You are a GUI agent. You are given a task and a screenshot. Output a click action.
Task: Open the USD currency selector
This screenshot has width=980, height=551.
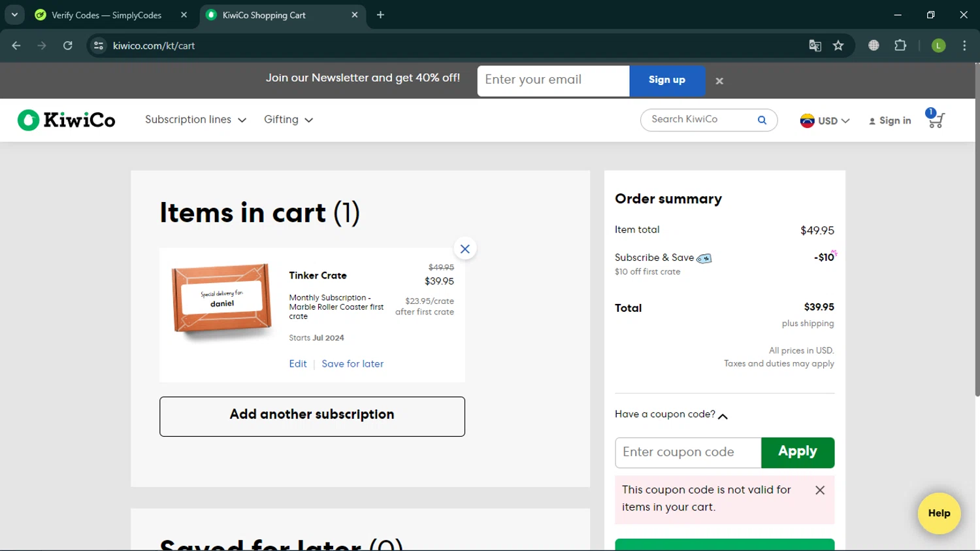825,121
